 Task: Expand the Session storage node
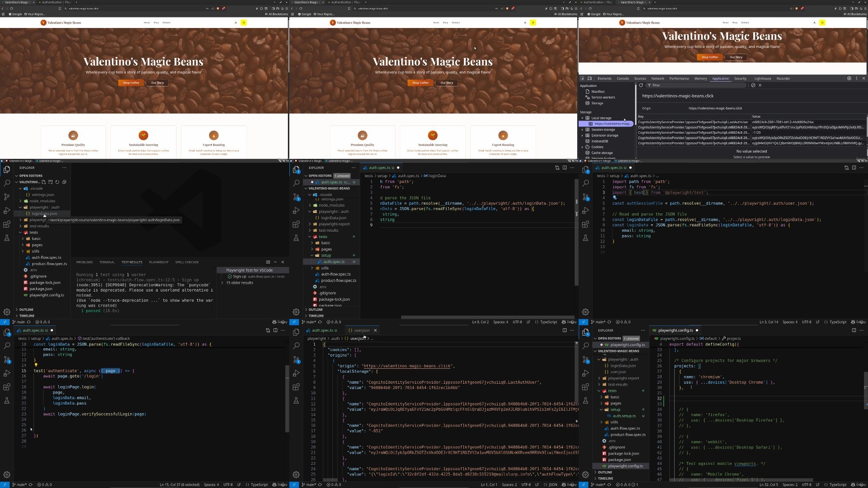click(x=583, y=129)
